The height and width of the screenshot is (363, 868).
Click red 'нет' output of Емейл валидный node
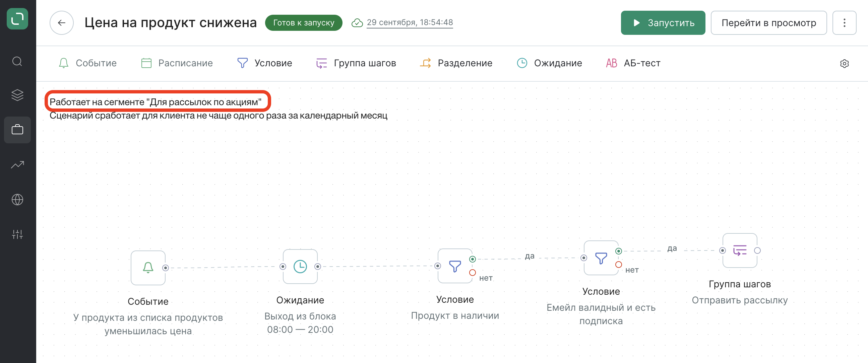[x=618, y=264]
